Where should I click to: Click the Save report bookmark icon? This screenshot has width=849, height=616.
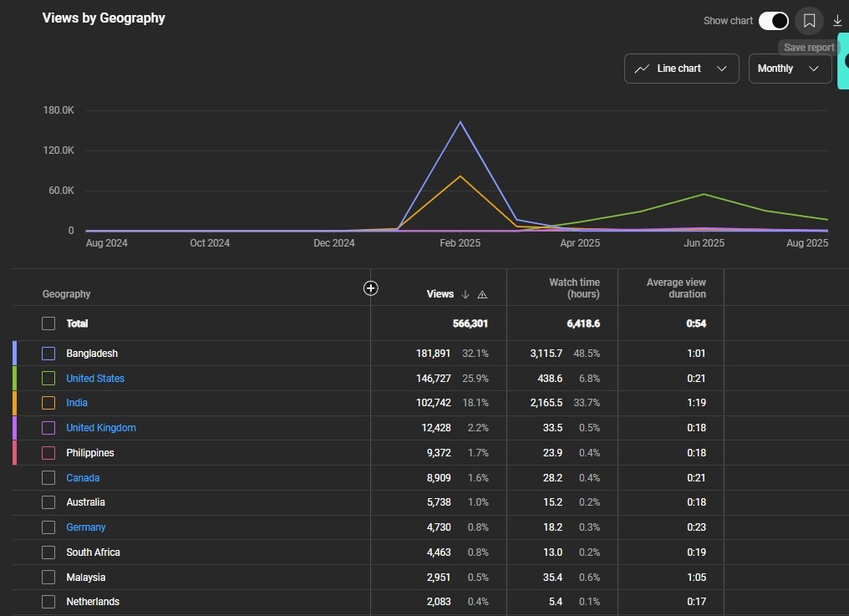809,21
